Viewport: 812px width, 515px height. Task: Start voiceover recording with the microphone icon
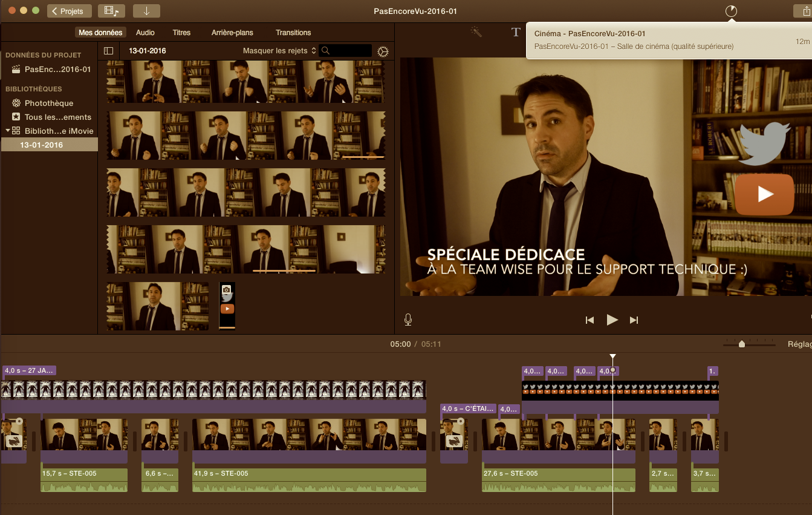point(408,320)
